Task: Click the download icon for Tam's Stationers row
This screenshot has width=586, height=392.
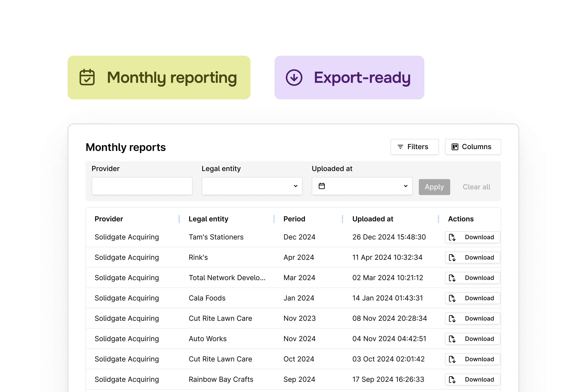Action: tap(453, 237)
